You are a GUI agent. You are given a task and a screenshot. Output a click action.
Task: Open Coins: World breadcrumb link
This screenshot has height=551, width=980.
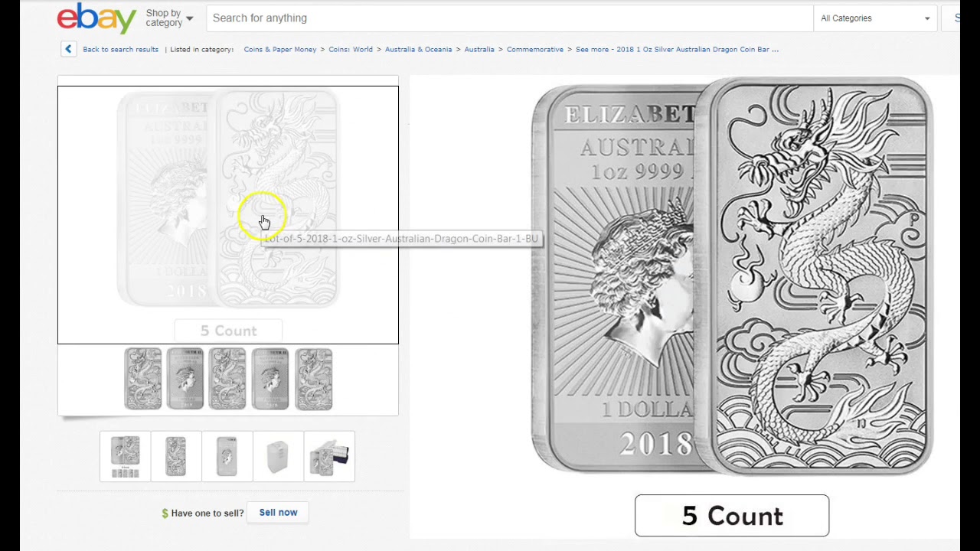click(x=351, y=49)
